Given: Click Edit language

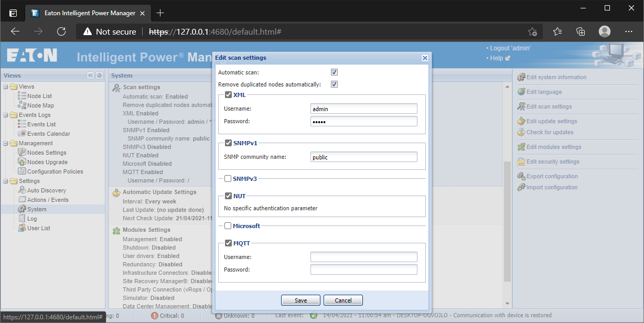Looking at the screenshot, I should click(x=544, y=92).
